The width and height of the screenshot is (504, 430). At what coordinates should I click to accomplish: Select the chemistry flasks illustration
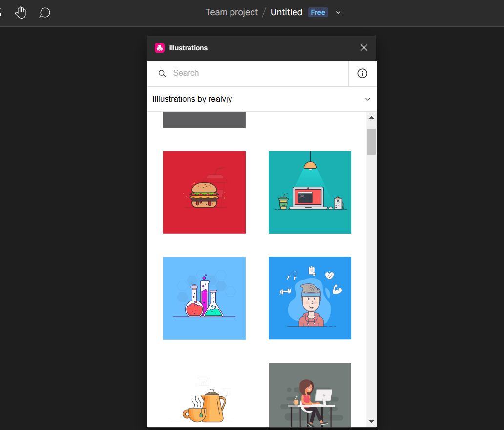pos(204,298)
